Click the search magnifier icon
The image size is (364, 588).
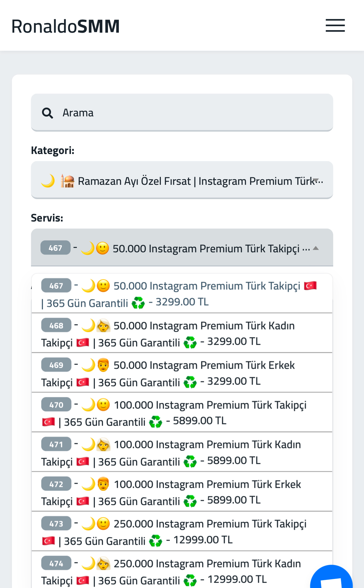point(47,113)
